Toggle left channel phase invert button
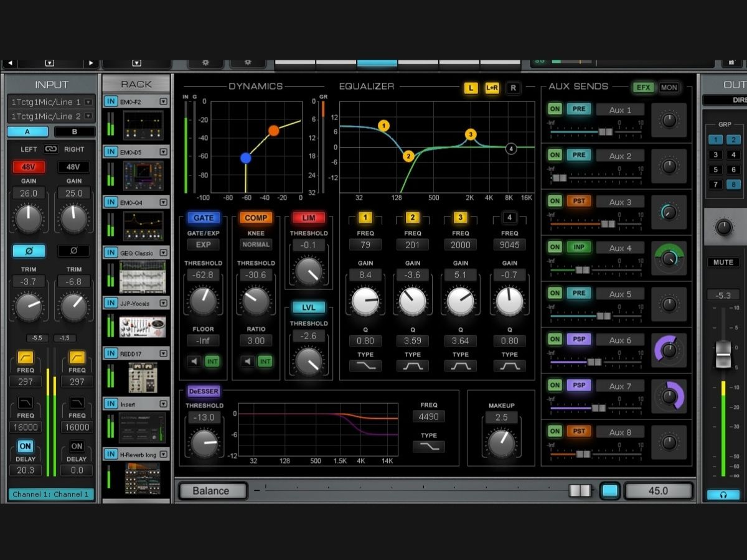Screen dimensions: 747x560 29,251
